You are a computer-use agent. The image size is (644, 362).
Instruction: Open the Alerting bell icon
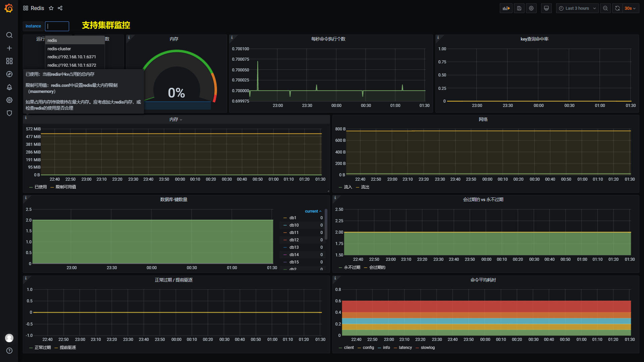[x=9, y=87]
